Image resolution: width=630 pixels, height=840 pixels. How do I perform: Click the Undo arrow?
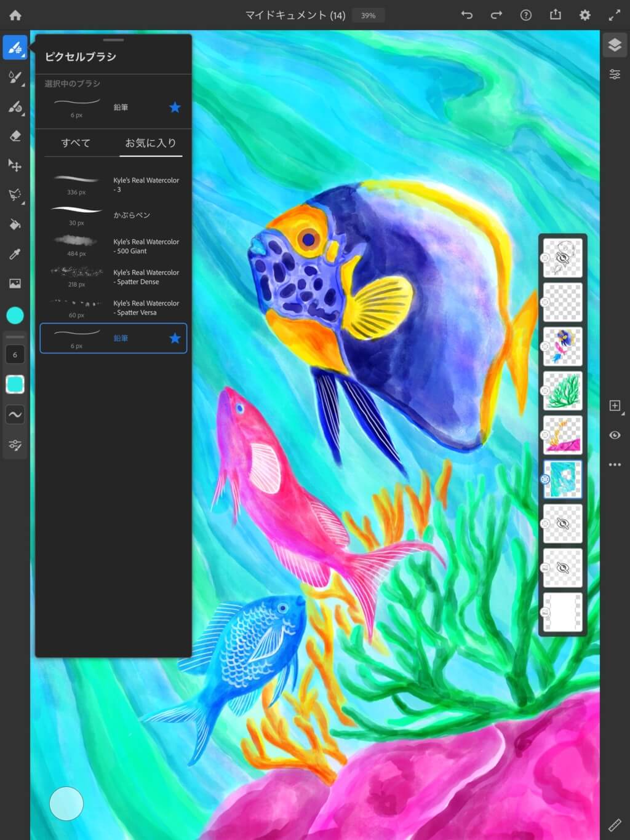(467, 15)
